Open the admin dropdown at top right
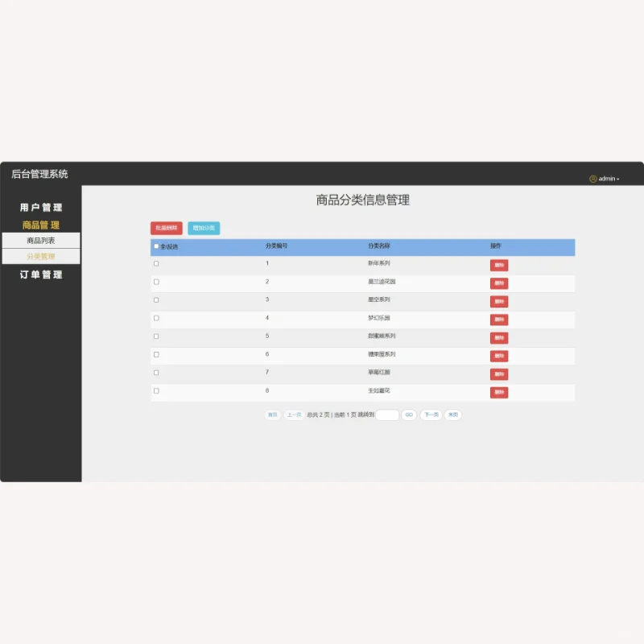 (x=608, y=178)
